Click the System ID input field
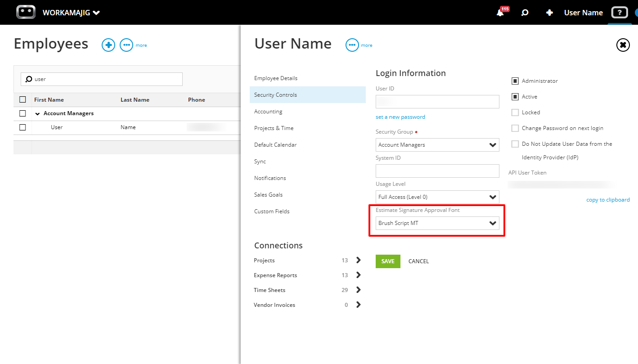 437,171
